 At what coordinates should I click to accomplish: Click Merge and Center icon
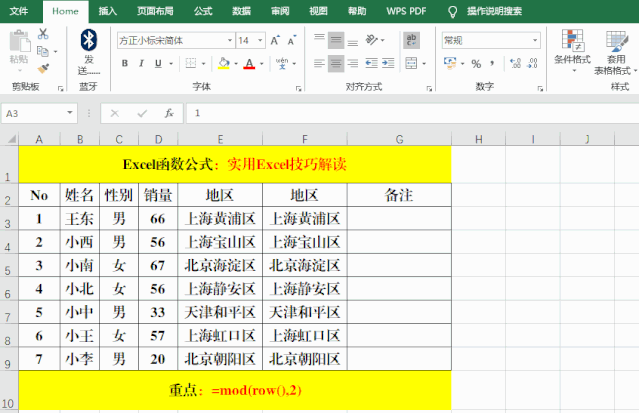coord(411,63)
